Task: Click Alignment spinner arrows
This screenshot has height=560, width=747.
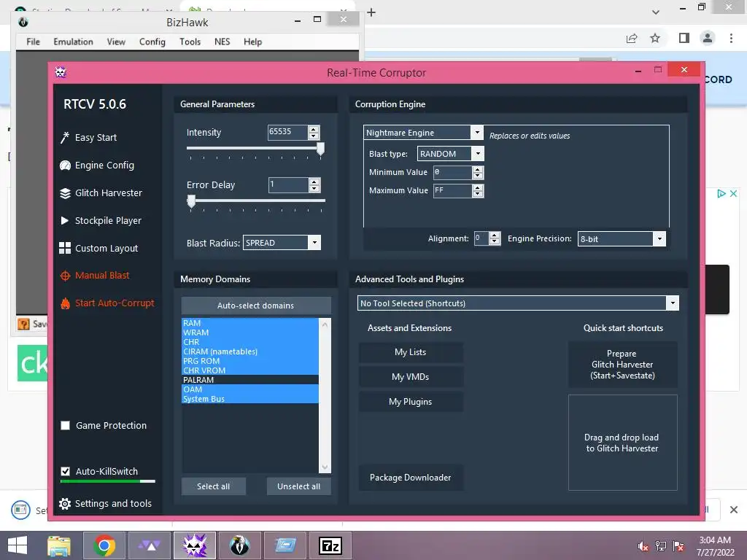Action: 495,238
